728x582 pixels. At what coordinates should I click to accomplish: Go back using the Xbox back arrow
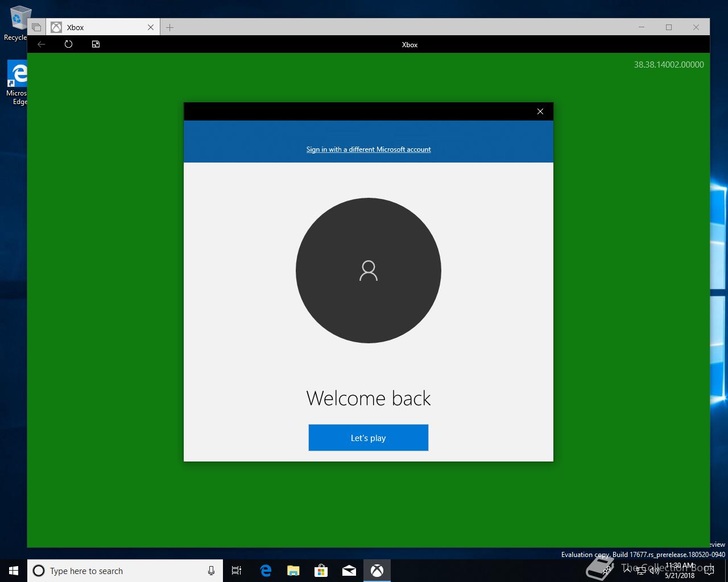point(42,44)
